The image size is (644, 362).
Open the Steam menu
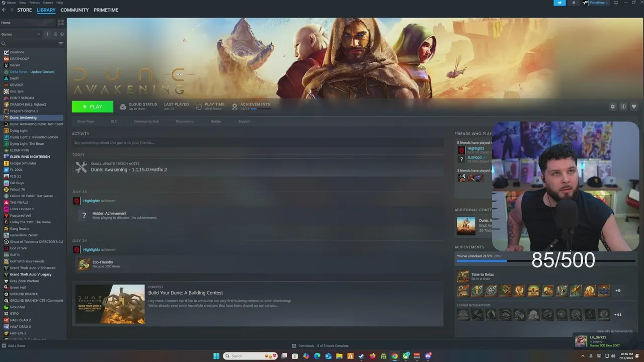[11, 3]
